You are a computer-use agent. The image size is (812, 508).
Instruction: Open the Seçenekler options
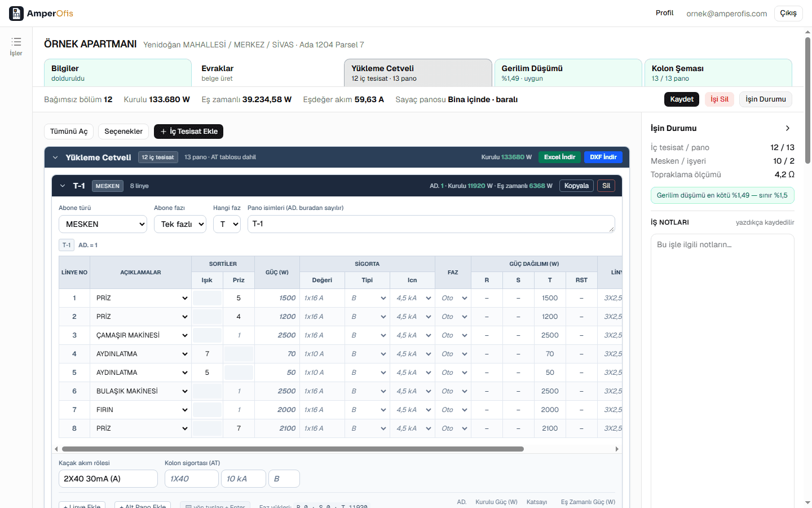(x=123, y=132)
